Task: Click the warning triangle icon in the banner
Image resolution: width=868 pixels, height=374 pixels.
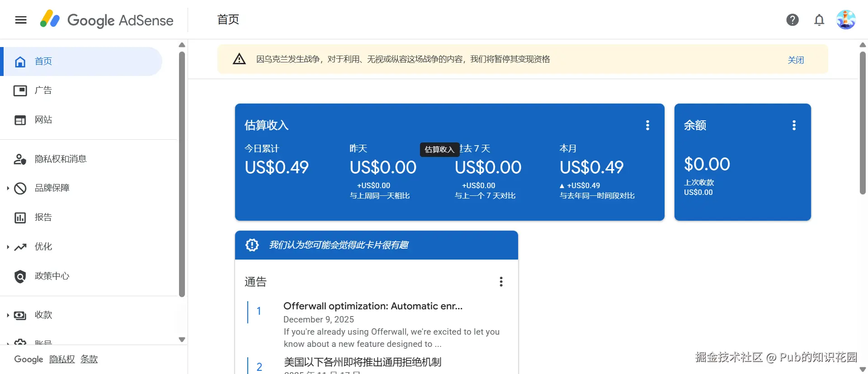Action: click(x=239, y=59)
